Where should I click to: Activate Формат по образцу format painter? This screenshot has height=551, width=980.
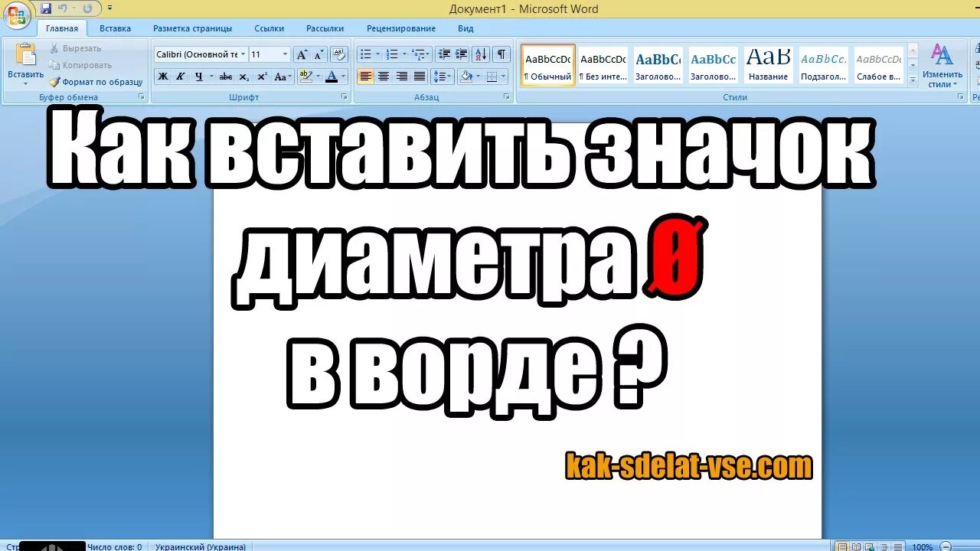pyautogui.click(x=96, y=82)
